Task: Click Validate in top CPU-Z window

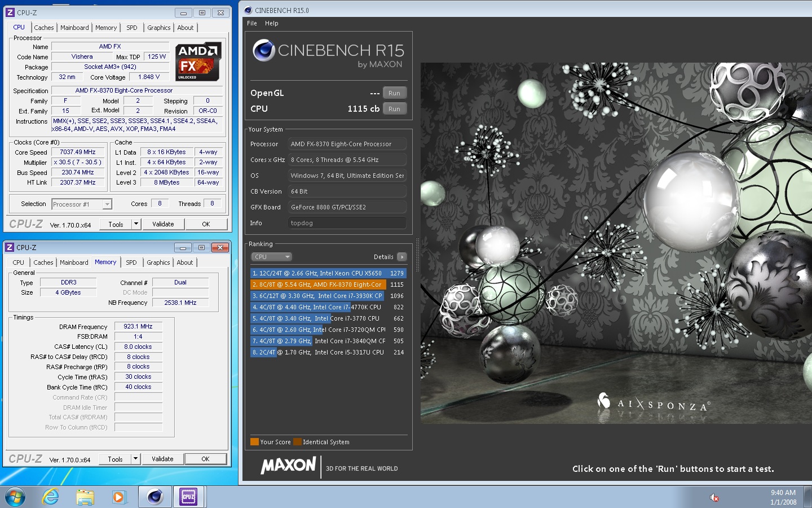Action: 163,224
